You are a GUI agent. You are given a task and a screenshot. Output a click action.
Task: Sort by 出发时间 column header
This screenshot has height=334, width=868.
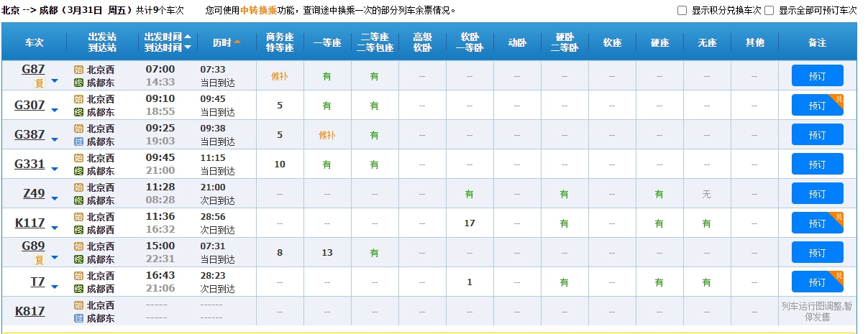pyautogui.click(x=163, y=36)
